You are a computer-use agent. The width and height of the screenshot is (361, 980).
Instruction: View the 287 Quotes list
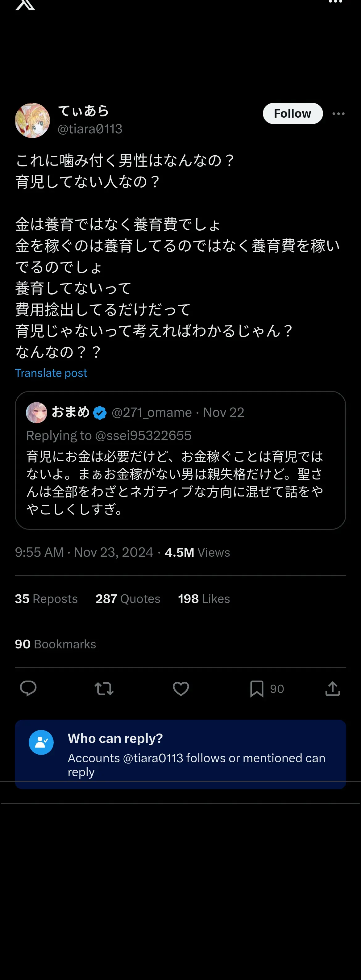click(128, 598)
